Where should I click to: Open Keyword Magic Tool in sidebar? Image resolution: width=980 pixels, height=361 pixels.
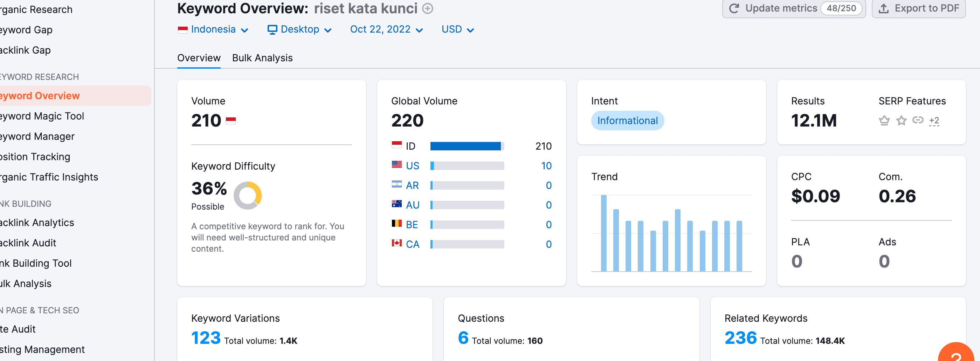42,116
